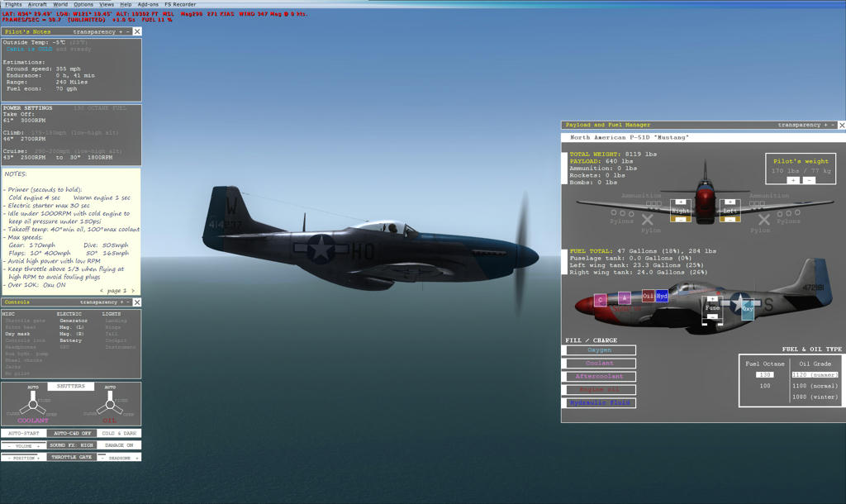Screen dimensions: 846x504
Task: Fill Oxygen in Fill / Charge list
Action: pos(599,350)
